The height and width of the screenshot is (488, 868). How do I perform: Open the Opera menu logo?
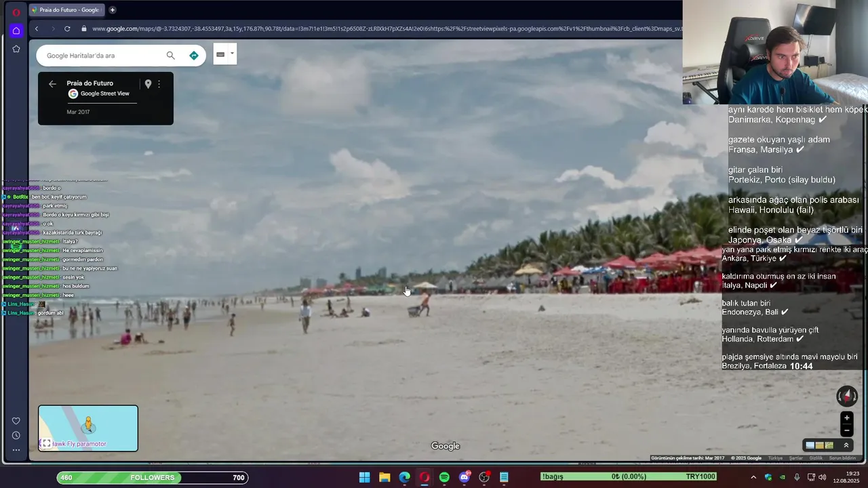pos(16,12)
